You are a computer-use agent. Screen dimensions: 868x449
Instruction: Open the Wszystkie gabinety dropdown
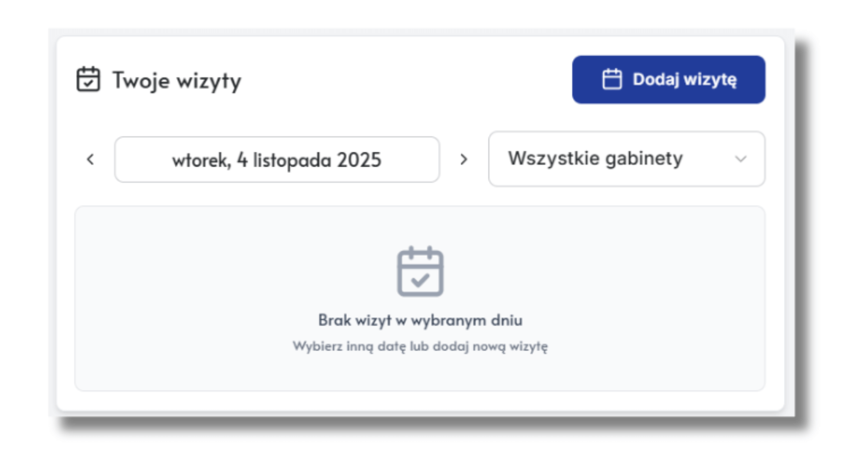click(626, 159)
